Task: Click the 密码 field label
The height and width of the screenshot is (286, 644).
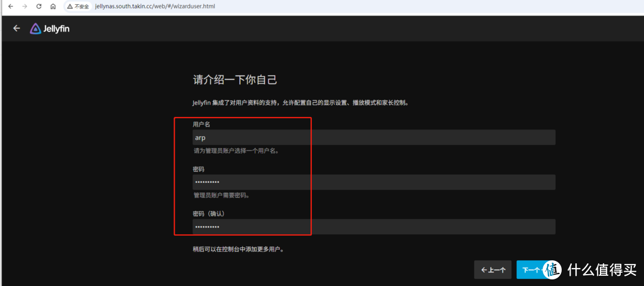Action: click(x=198, y=169)
